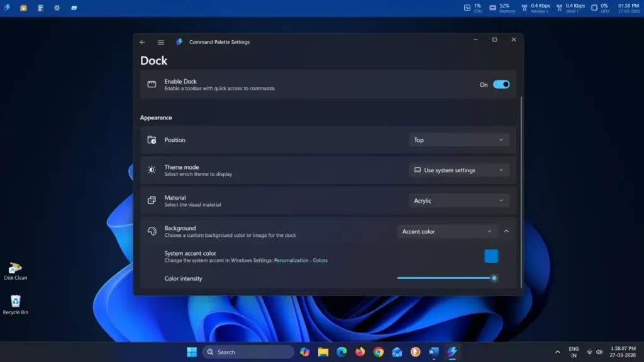Click the blue system accent color swatch
This screenshot has height=362, width=644.
pos(491,256)
